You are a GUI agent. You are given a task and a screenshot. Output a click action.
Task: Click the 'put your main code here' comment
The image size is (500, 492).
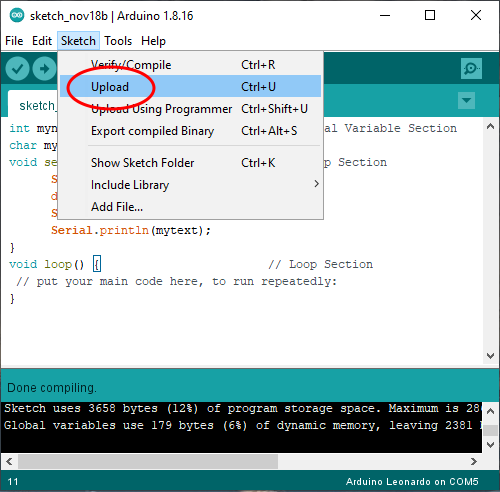(177, 281)
